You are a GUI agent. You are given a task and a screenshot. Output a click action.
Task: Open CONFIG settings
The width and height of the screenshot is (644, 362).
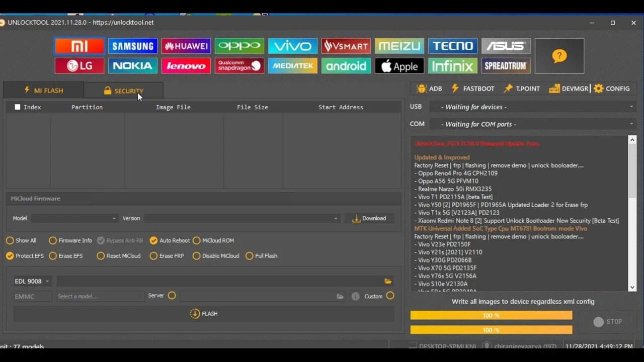click(612, 88)
